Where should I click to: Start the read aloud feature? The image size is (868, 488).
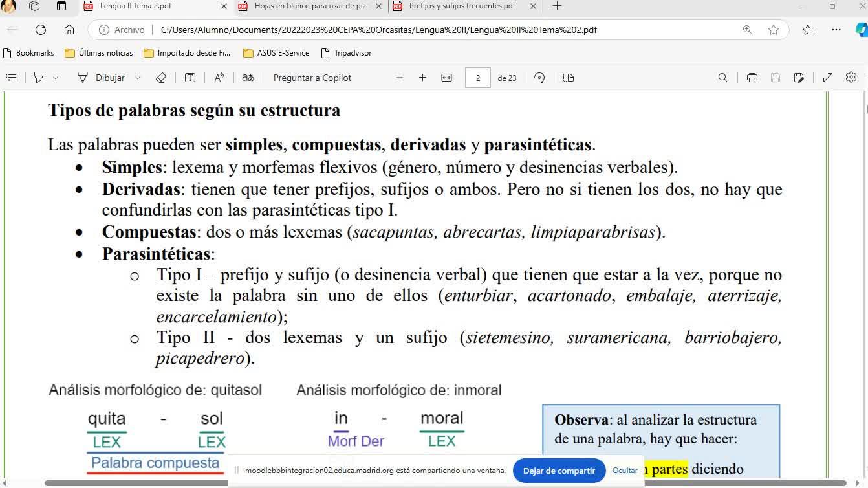pyautogui.click(x=219, y=78)
